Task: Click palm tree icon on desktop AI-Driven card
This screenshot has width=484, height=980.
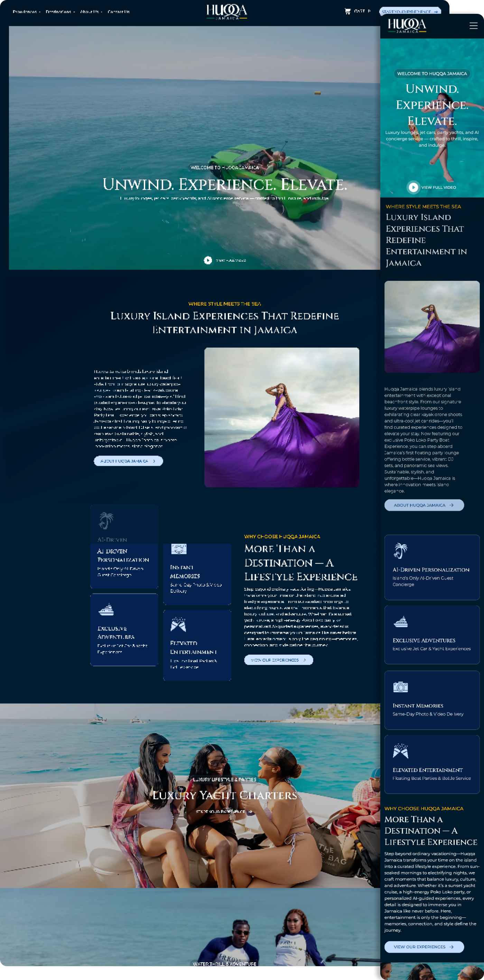Action: (x=106, y=520)
